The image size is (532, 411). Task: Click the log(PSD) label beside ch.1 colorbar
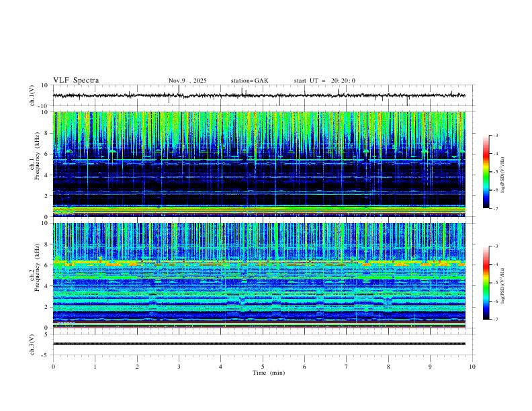coord(502,175)
